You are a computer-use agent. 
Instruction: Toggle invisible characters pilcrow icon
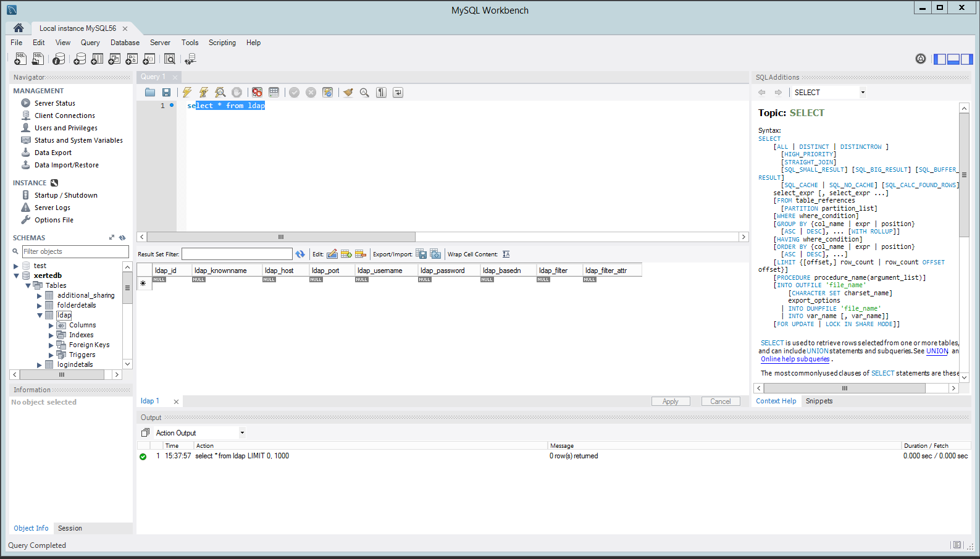[x=381, y=92]
